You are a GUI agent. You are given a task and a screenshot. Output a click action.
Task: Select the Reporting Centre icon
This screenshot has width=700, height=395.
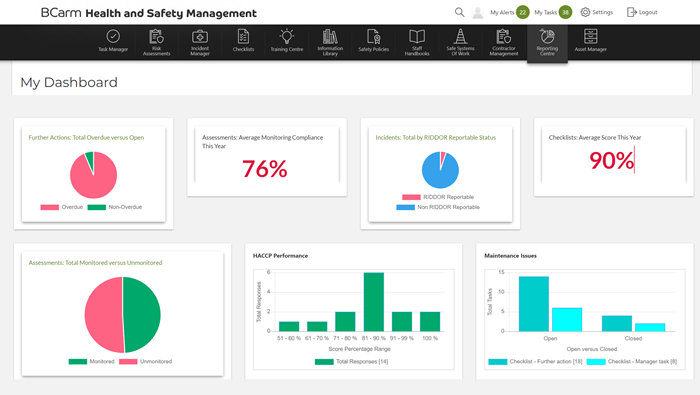coord(547,36)
